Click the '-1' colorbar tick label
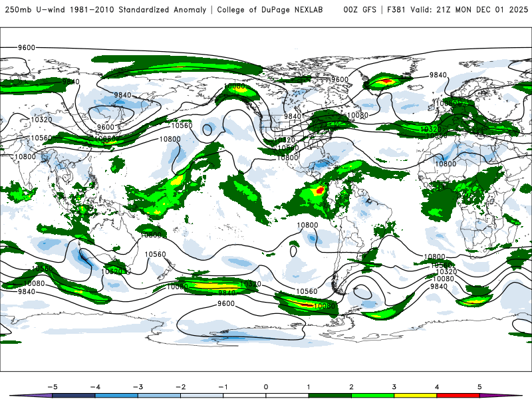Image resolution: width=532 pixels, height=399 pixels. click(x=223, y=387)
